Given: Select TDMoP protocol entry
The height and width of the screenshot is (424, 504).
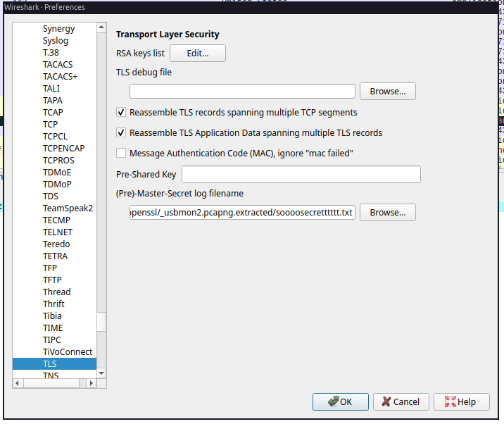Looking at the screenshot, I should 57,184.
